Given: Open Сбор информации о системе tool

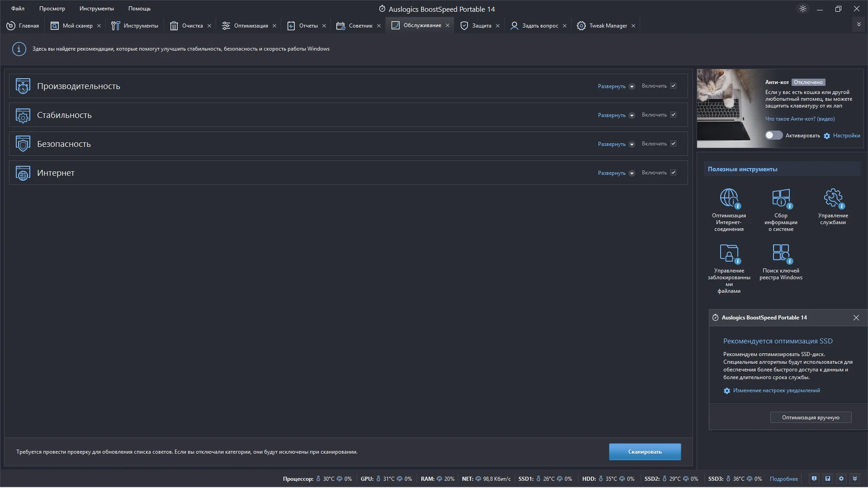Looking at the screenshot, I should 781,210.
